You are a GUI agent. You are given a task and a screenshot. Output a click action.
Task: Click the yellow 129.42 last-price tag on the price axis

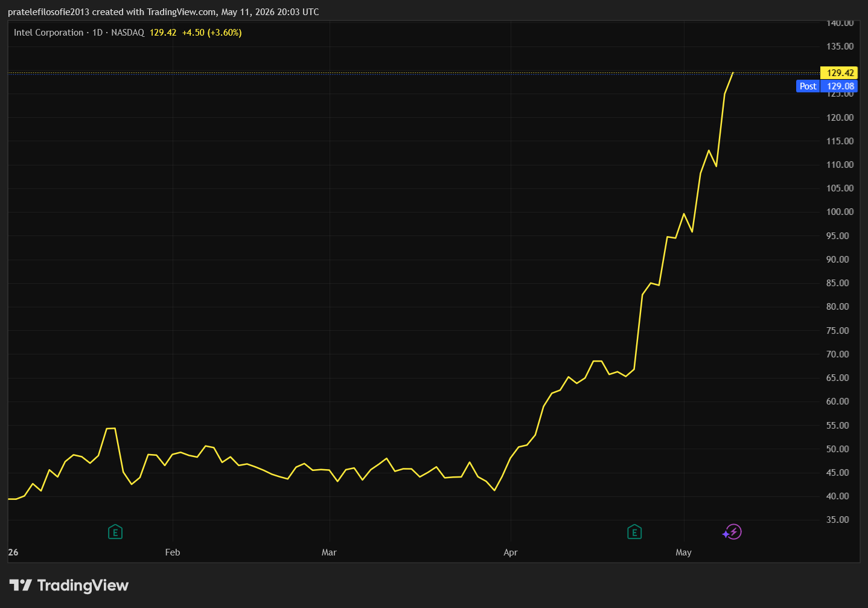839,73
